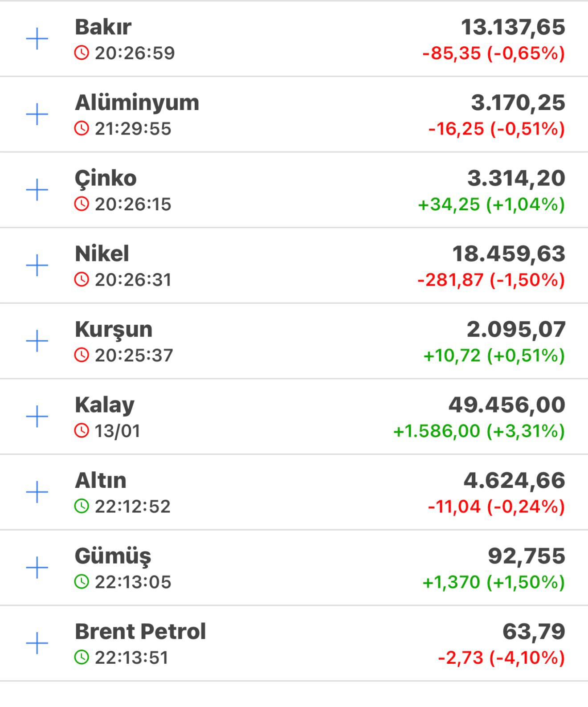The image size is (588, 707).
Task: Add Alüminyum using its plus icon
Action: point(37,114)
